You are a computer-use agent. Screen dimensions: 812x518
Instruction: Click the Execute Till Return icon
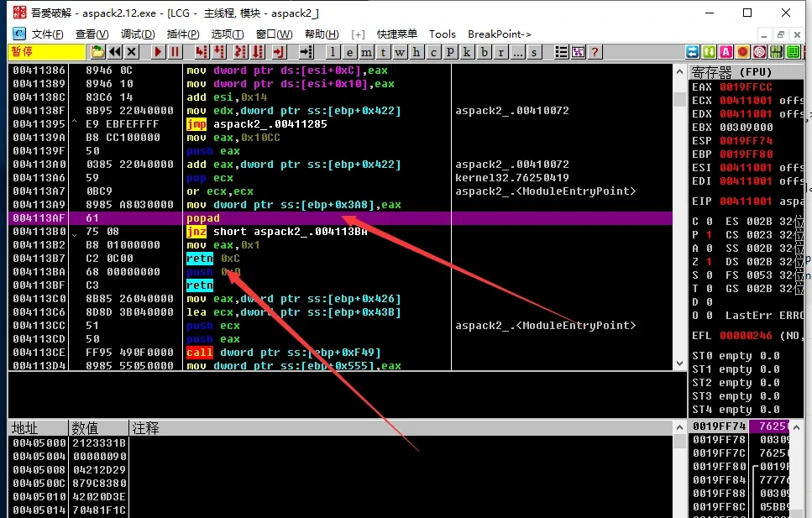tap(279, 52)
